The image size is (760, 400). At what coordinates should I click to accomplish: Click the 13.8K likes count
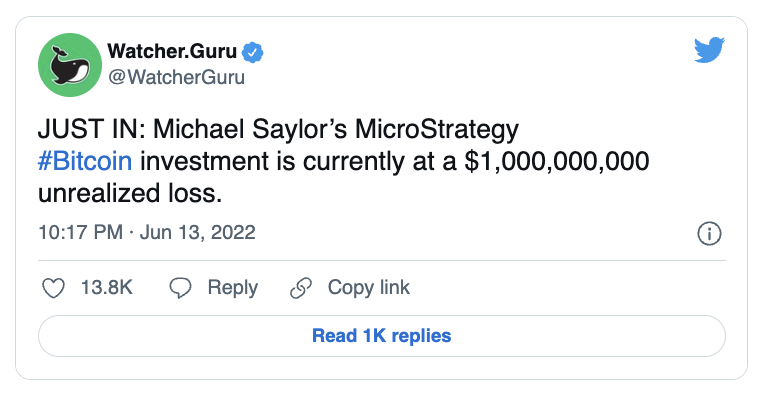(x=107, y=288)
